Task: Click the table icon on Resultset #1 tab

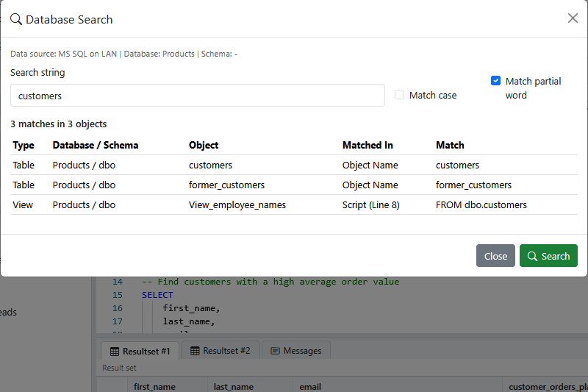Action: pos(115,352)
